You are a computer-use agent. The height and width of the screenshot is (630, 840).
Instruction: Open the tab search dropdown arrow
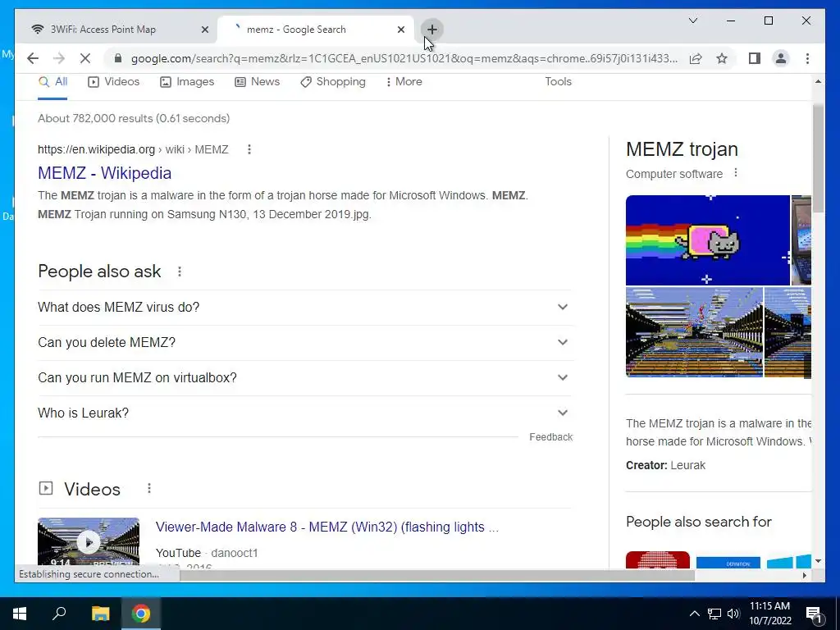[x=692, y=21]
